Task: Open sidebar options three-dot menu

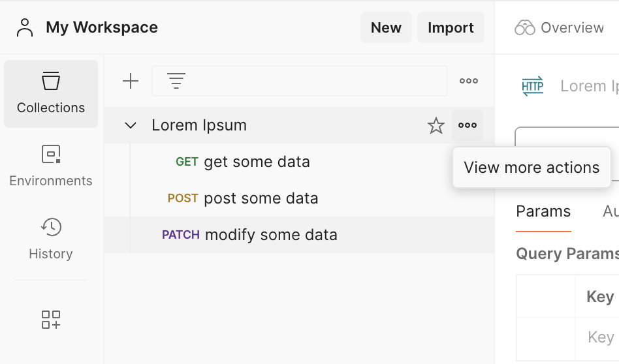Action: pos(469,81)
